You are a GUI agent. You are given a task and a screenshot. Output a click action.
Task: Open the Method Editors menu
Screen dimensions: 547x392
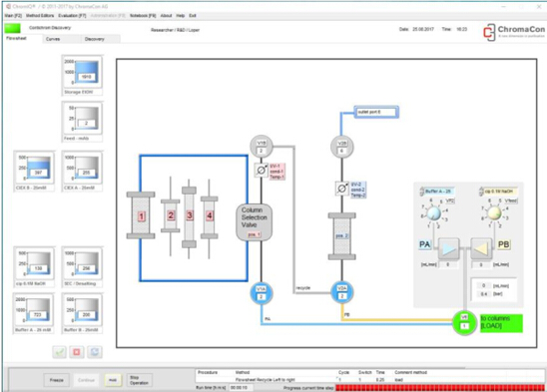pos(40,16)
